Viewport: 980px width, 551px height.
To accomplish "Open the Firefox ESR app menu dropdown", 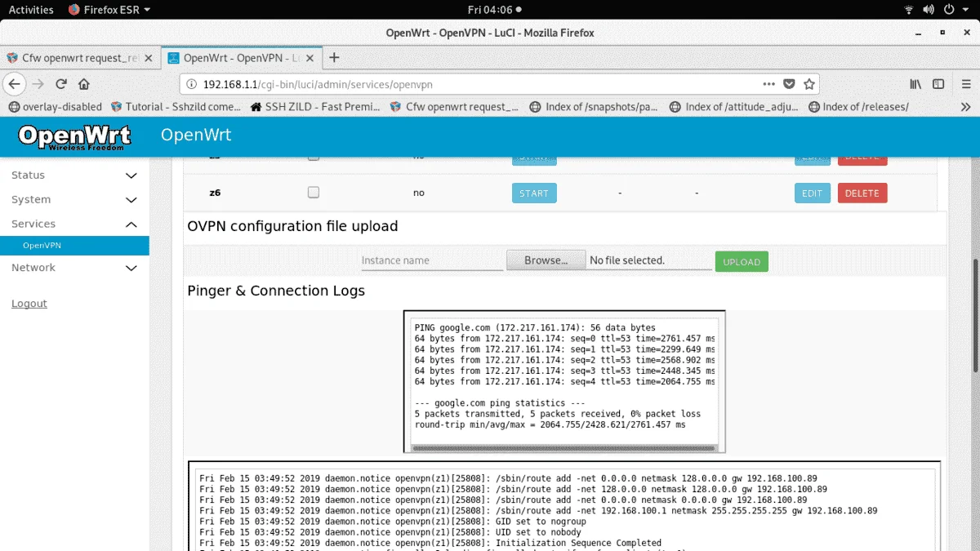I will point(109,10).
